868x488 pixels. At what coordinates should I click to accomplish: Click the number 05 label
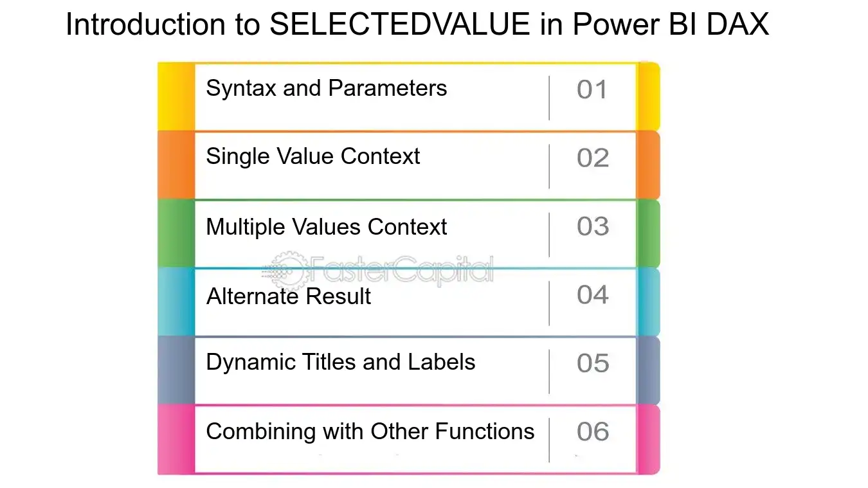pyautogui.click(x=592, y=364)
